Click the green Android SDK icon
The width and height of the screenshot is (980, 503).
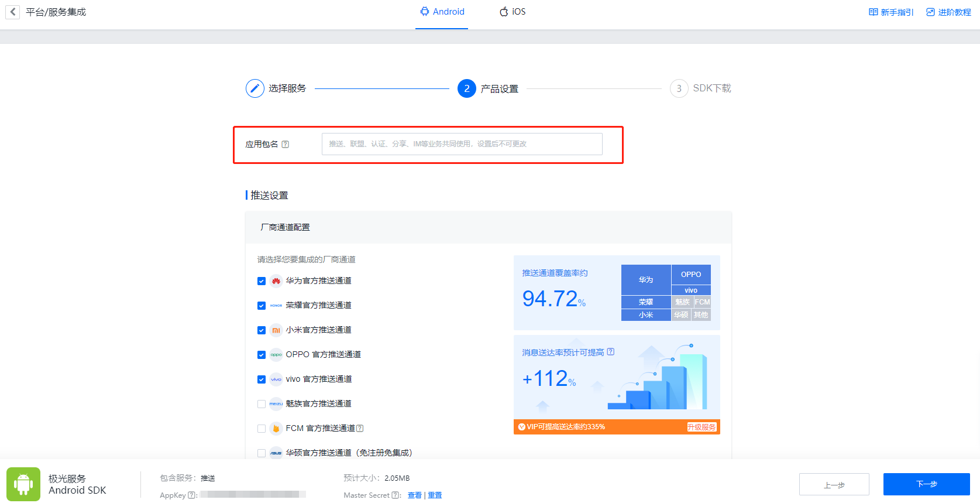(23, 484)
